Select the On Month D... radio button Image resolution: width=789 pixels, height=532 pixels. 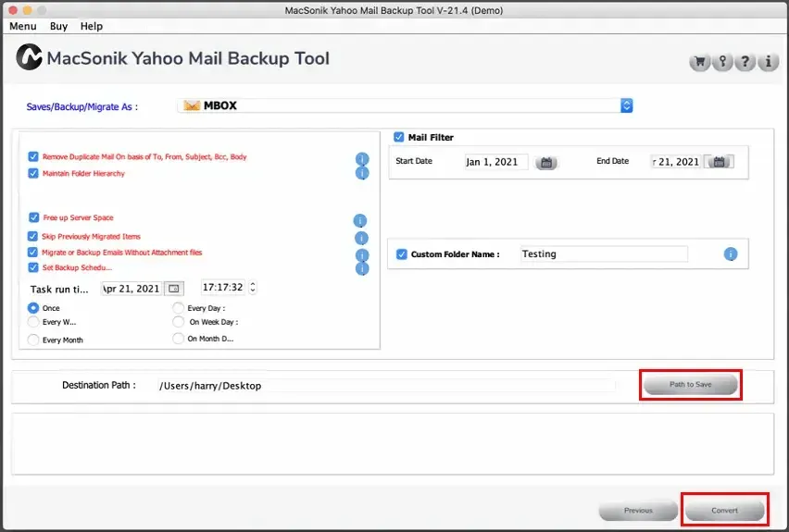178,339
